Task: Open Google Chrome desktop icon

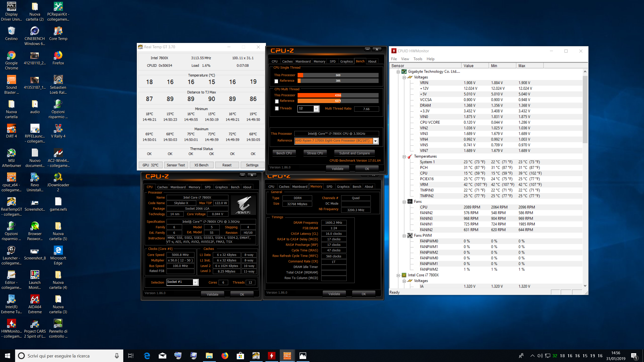Action: point(11,61)
